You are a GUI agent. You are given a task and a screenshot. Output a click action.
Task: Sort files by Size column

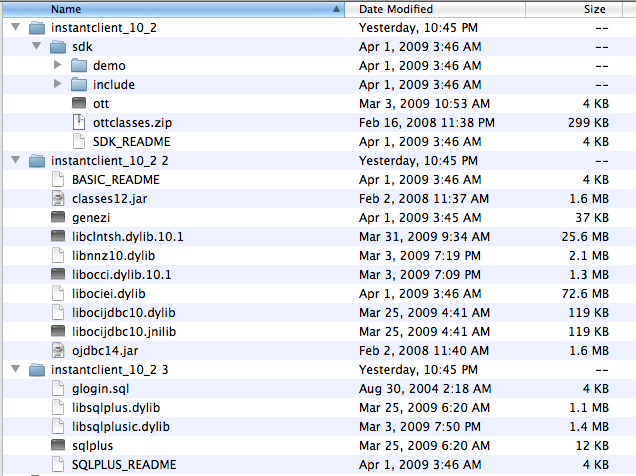pos(594,9)
